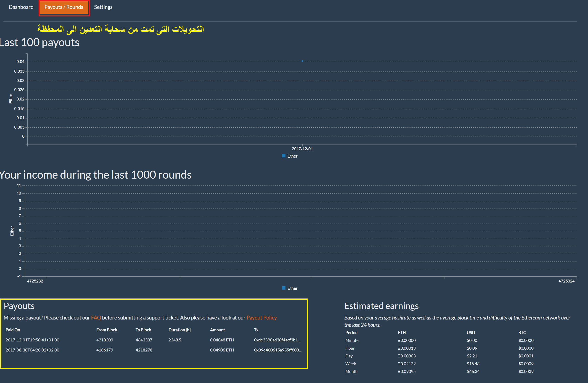Click the Day period row label
Screen dimensions: 588x383
pyautogui.click(x=349, y=356)
